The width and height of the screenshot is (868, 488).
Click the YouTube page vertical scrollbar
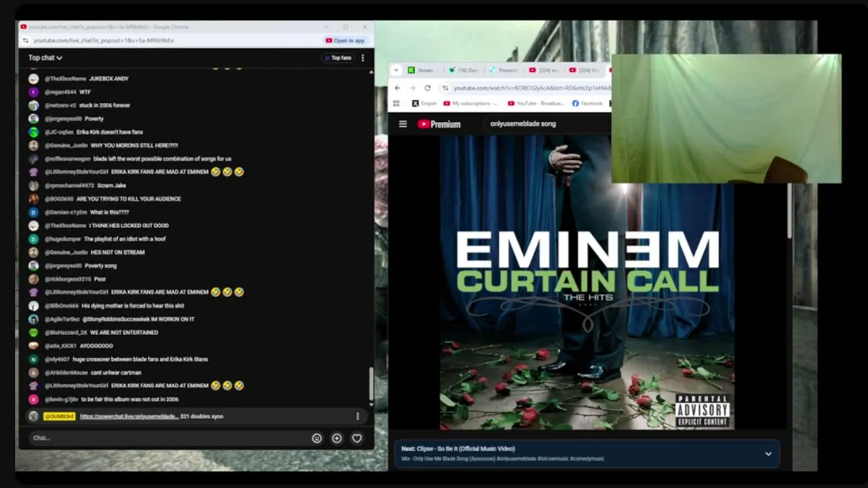pos(789,210)
